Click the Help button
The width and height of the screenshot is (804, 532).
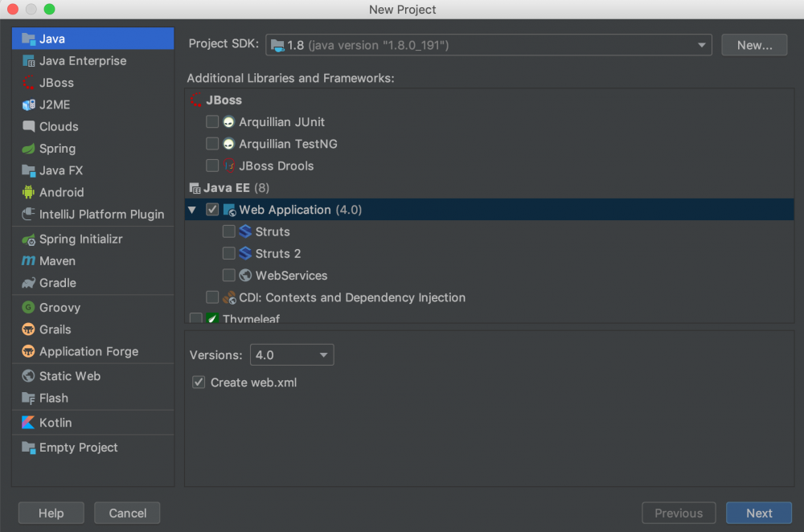tap(51, 513)
